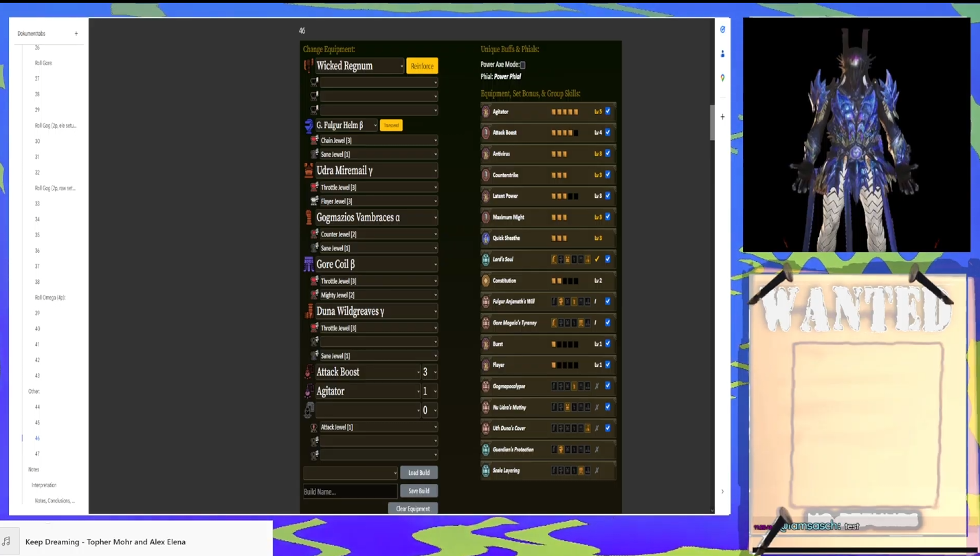This screenshot has height=556, width=980.
Task: Click the Udra Miremail chest armor icon
Action: tap(309, 170)
